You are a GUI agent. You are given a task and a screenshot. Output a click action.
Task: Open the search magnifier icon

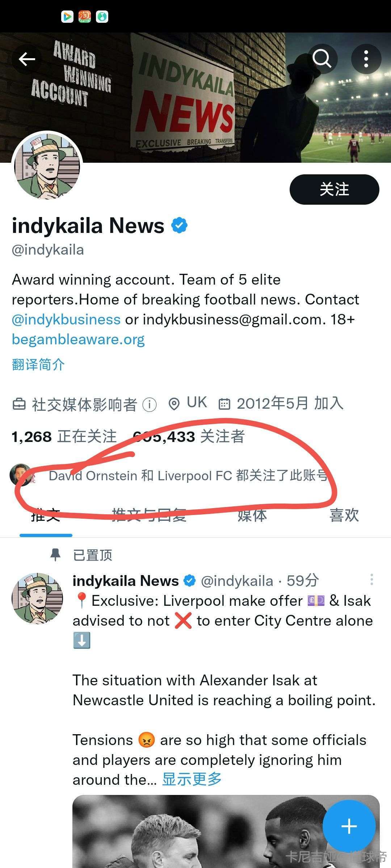pos(322,59)
